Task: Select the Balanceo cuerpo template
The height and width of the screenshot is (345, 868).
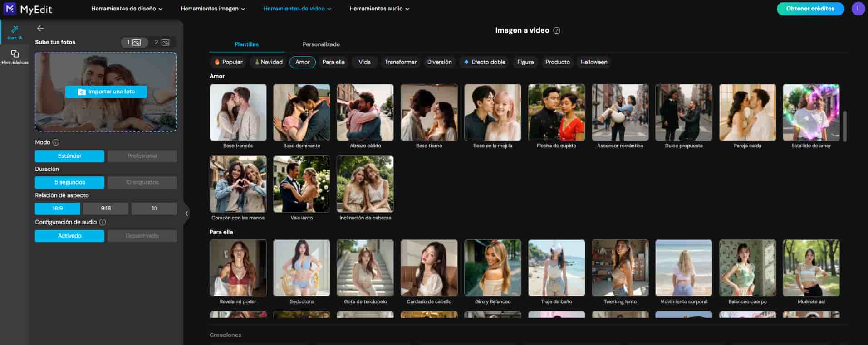Action: click(748, 268)
